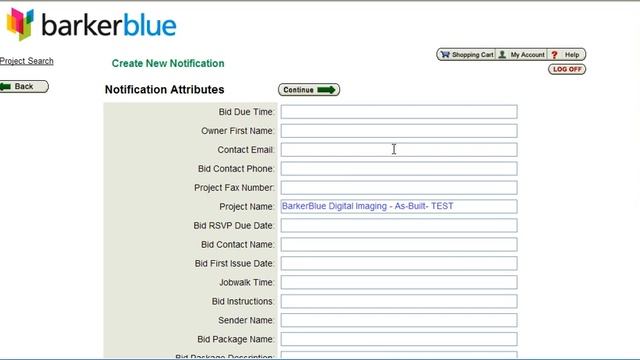
Task: Select the Bid RSVP Due Date field
Action: tap(399, 225)
